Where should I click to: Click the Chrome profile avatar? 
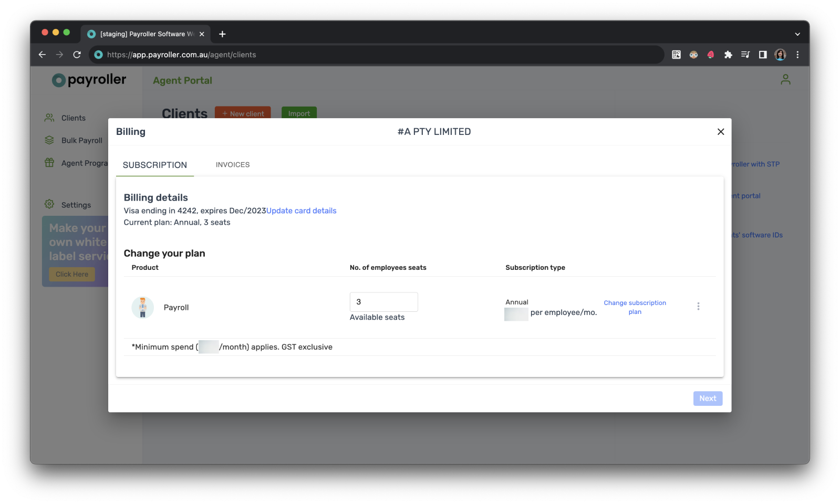pos(780,55)
